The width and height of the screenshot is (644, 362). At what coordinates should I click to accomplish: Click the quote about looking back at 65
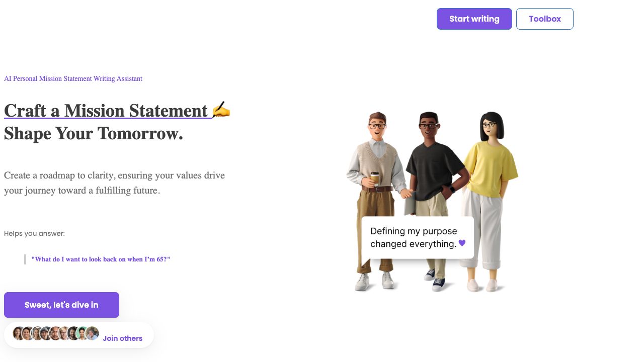click(101, 259)
